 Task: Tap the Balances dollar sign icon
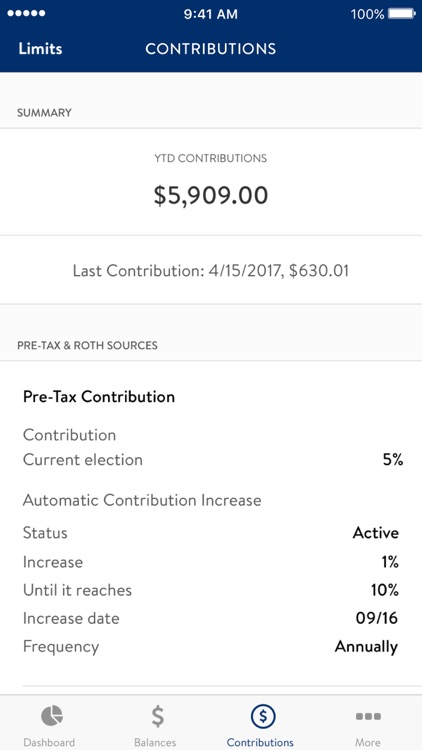157,717
